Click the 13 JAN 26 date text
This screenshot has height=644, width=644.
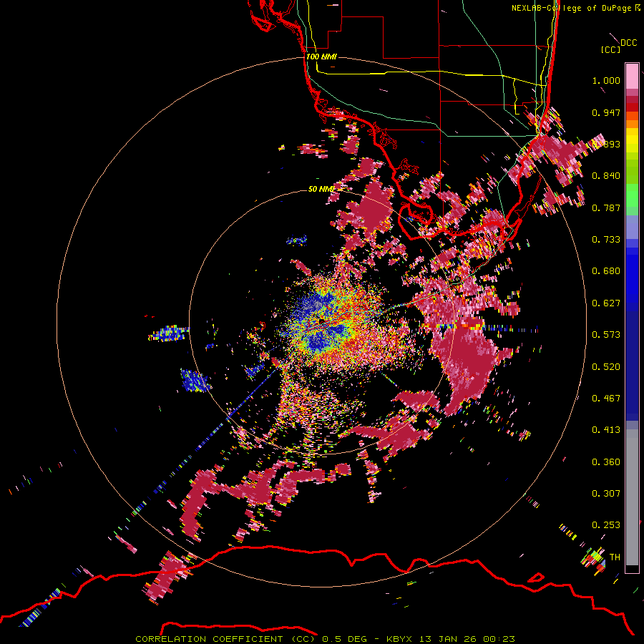tap(449, 639)
